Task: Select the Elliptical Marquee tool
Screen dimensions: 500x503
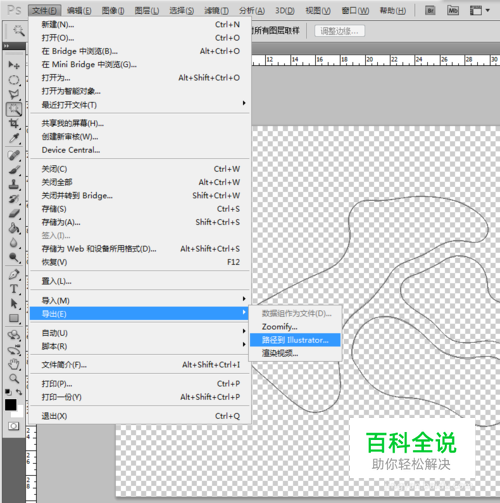Action: (x=14, y=80)
